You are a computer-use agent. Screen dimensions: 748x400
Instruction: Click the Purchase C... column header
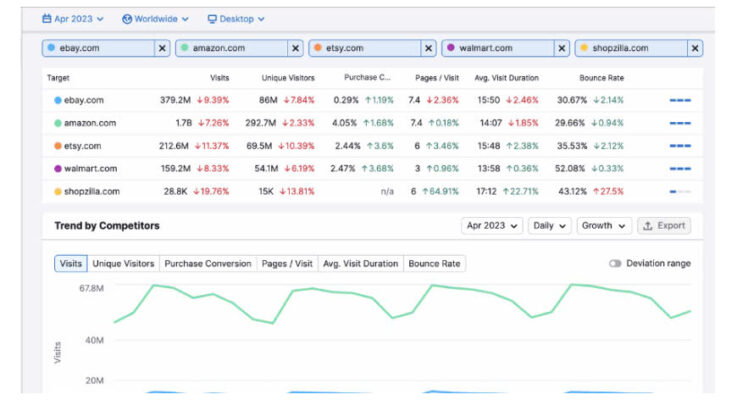tap(367, 77)
